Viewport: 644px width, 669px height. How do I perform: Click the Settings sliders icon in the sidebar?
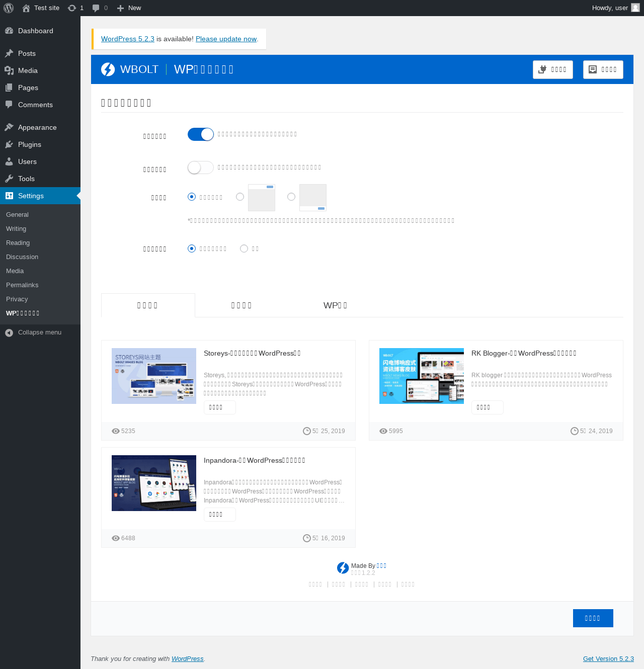(x=9, y=196)
